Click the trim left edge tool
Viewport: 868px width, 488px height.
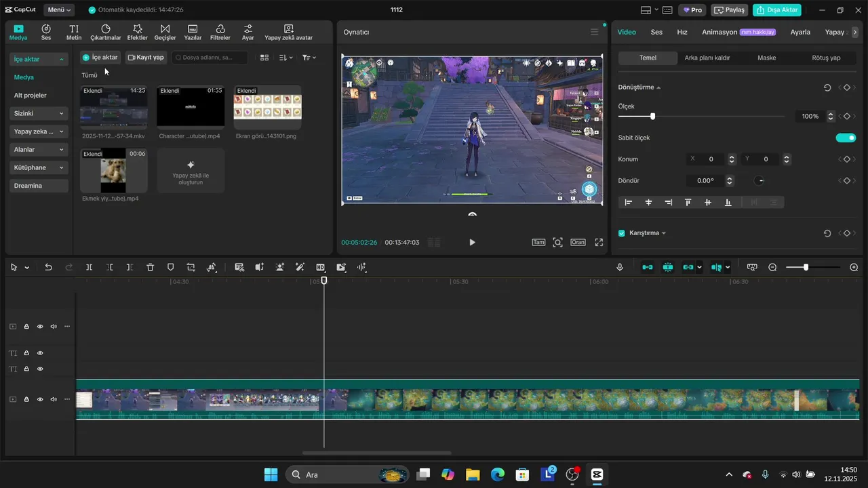pyautogui.click(x=110, y=268)
